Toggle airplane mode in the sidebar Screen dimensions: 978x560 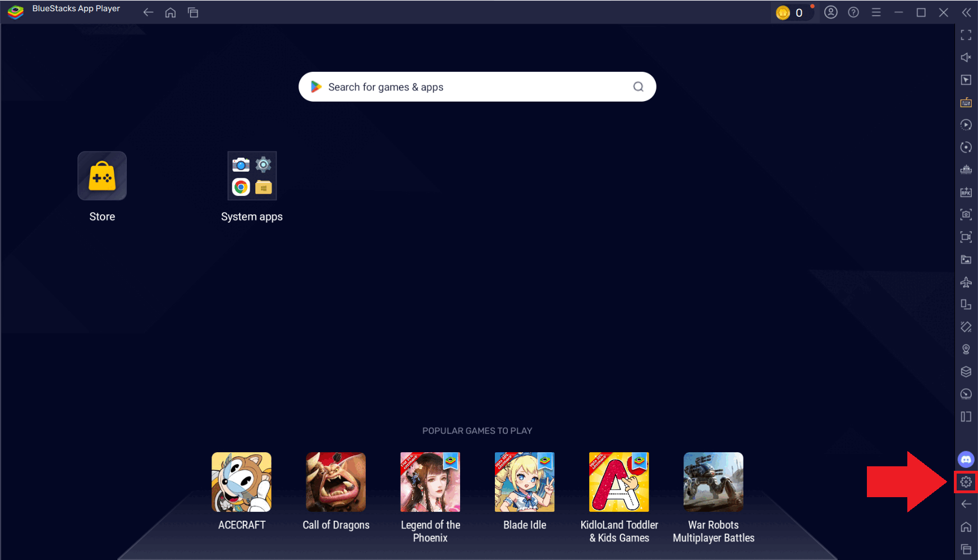pos(966,282)
